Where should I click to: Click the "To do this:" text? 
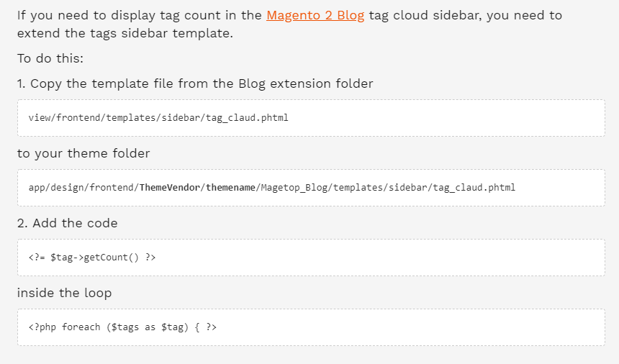click(50, 59)
